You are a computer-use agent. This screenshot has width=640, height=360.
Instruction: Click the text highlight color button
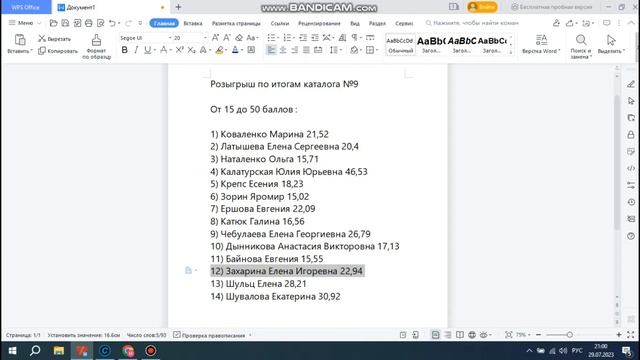(220, 50)
